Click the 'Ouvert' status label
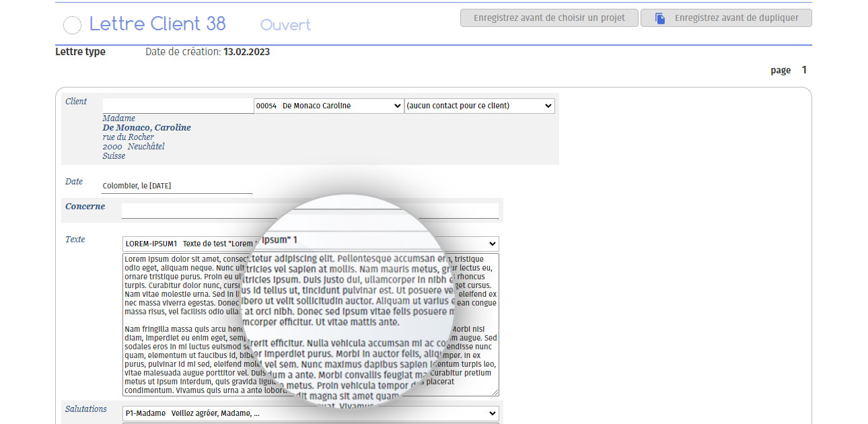The image size is (868, 424). point(285,25)
